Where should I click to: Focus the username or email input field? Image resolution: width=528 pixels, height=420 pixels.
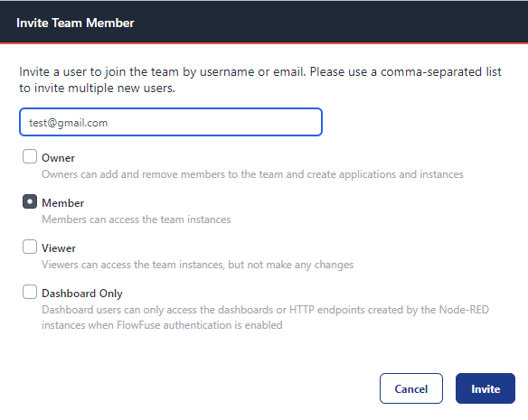point(171,122)
